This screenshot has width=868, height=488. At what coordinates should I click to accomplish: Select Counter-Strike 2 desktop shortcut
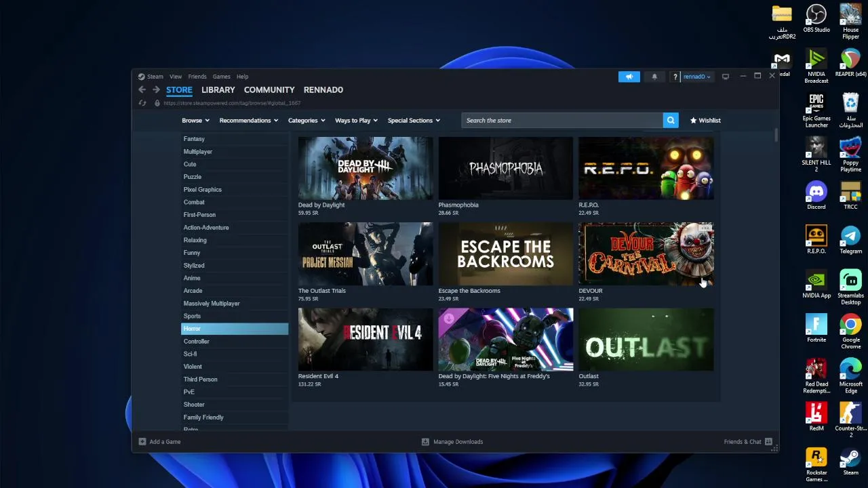click(850, 420)
